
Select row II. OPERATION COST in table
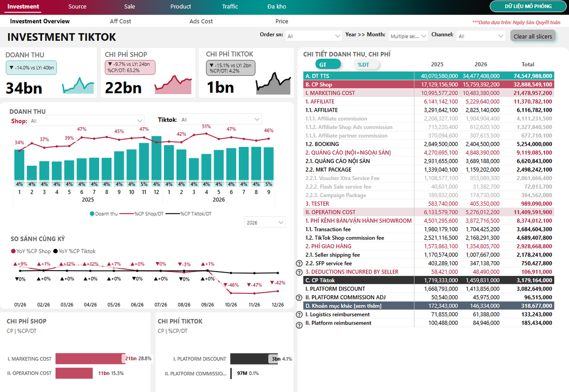(x=428, y=212)
